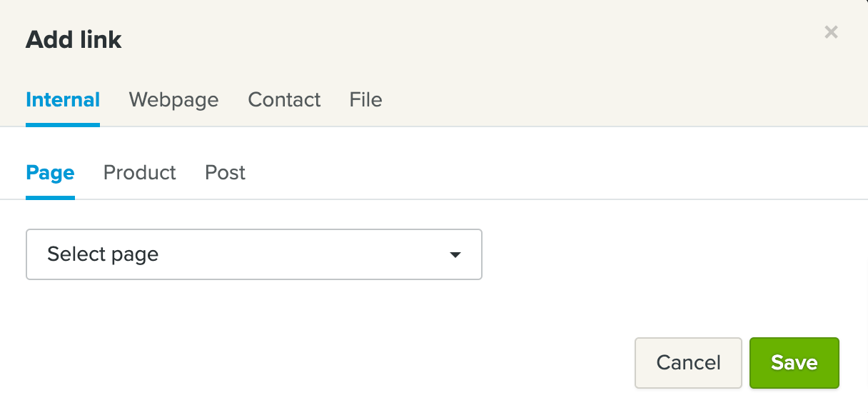Save the link
The height and width of the screenshot is (413, 868).
tap(794, 363)
